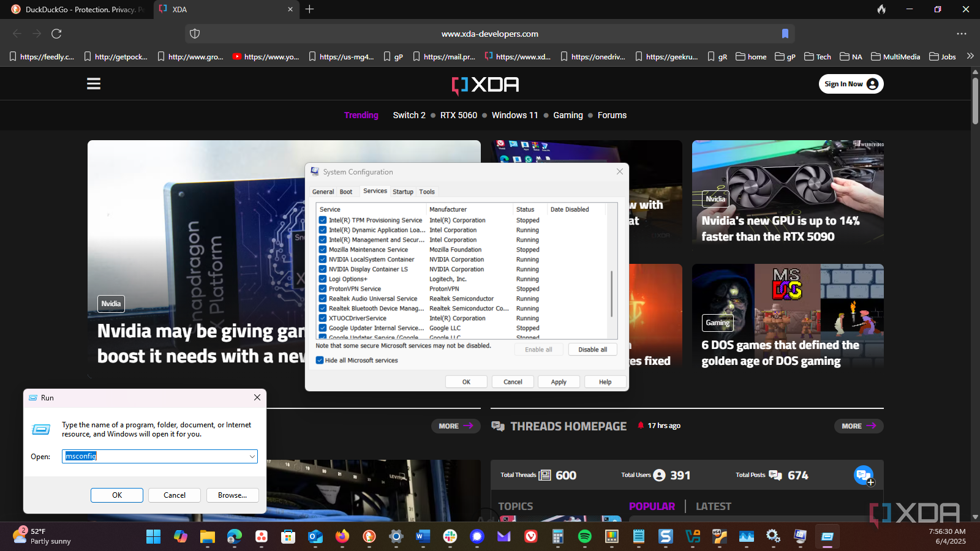Open Spotify from taskbar
Screen dimensions: 980x551
pos(584,537)
